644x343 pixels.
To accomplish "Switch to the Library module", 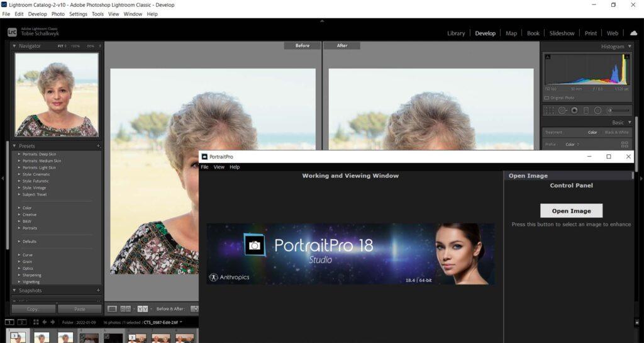I will click(456, 33).
